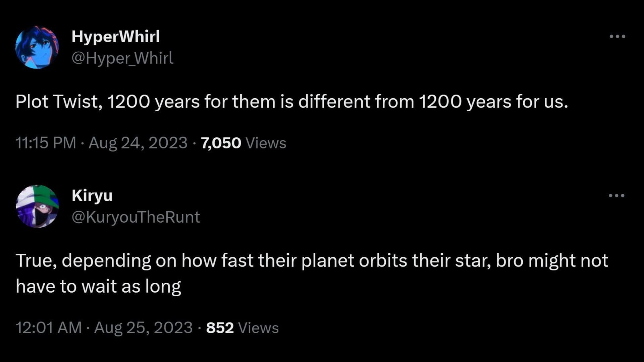Click the reply line starting "True, depending"
This screenshot has width=644, height=362.
tap(312, 260)
